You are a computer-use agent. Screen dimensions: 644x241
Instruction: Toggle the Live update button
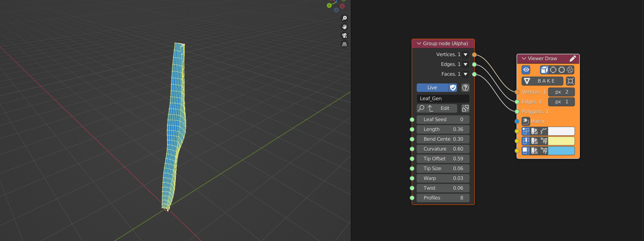tap(432, 88)
